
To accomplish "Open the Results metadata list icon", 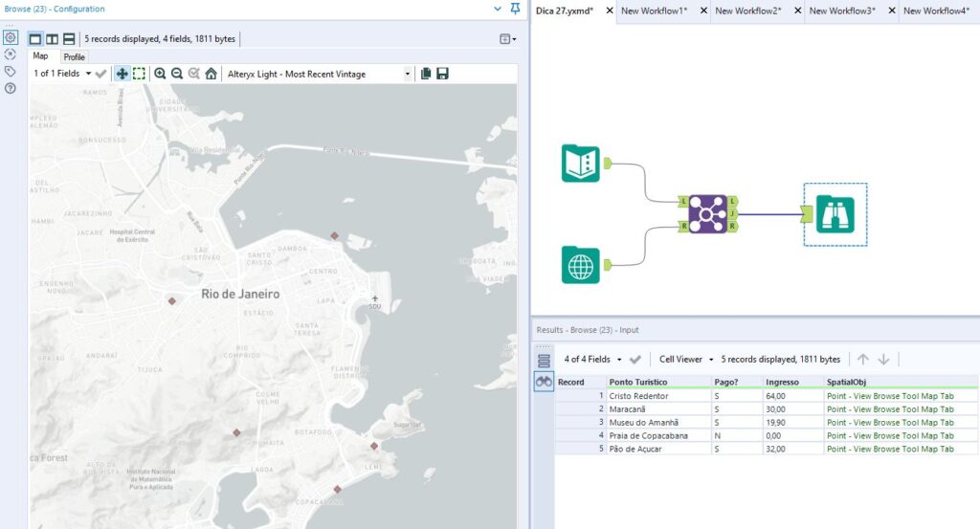I will click(544, 361).
